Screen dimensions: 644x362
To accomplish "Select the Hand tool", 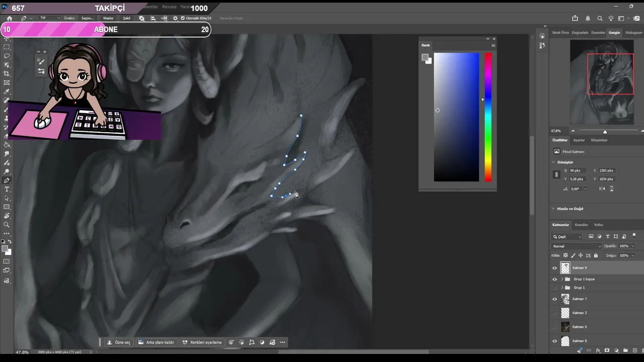I will point(7,216).
